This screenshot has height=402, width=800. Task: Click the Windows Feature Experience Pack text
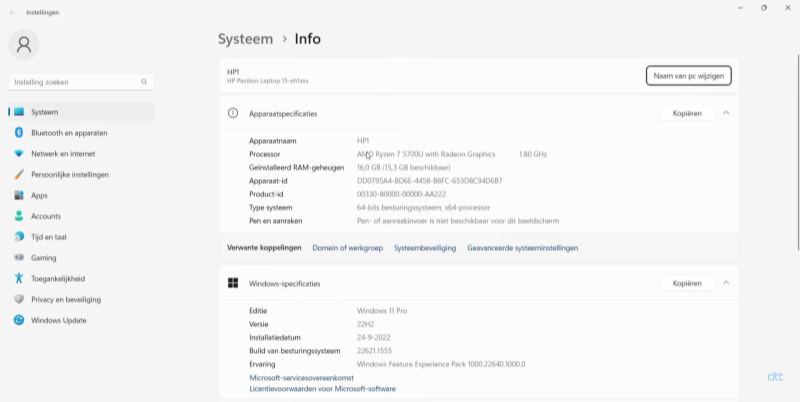click(x=441, y=364)
